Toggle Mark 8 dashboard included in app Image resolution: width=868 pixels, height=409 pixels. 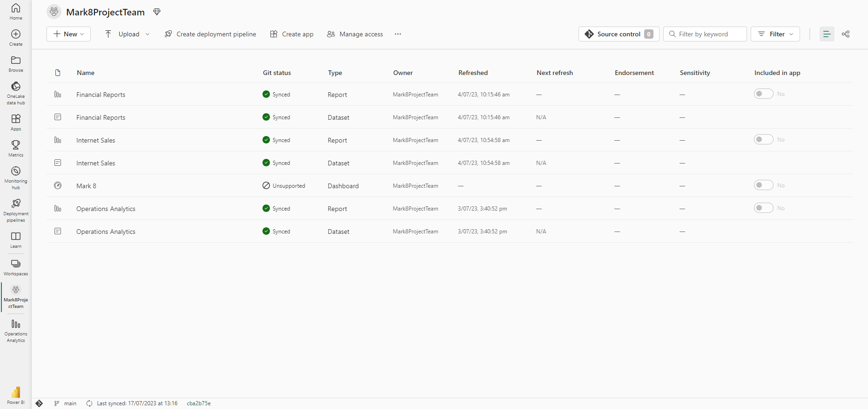click(x=763, y=185)
